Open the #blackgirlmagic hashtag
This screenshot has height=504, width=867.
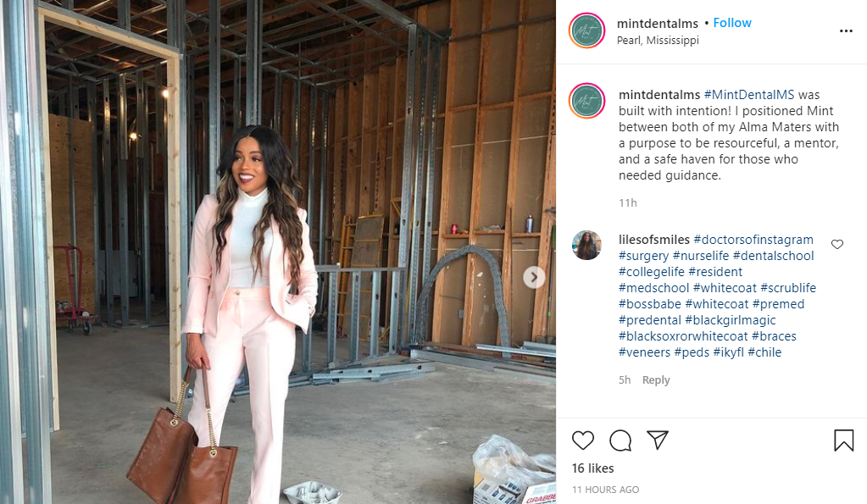tap(731, 320)
